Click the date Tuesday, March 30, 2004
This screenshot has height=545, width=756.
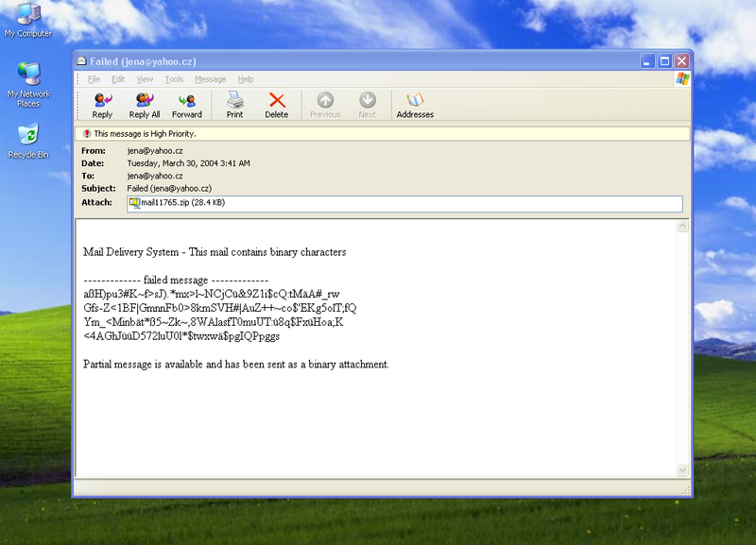coord(188,163)
